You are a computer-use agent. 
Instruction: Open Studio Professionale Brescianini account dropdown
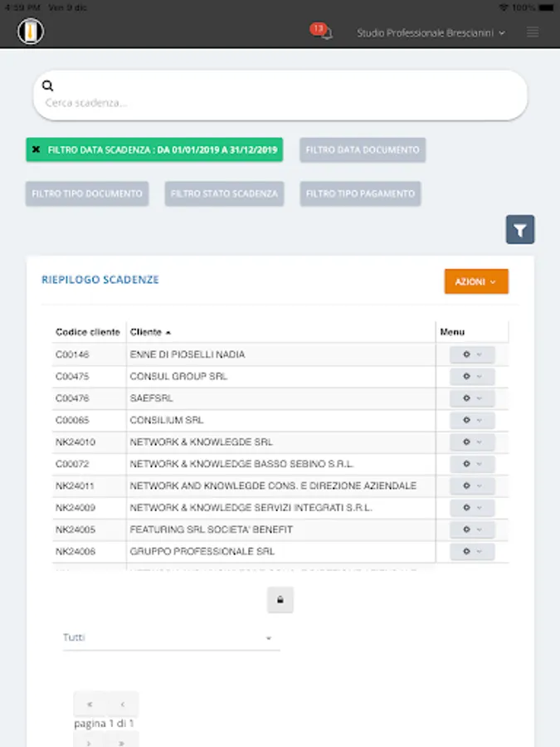coord(431,33)
